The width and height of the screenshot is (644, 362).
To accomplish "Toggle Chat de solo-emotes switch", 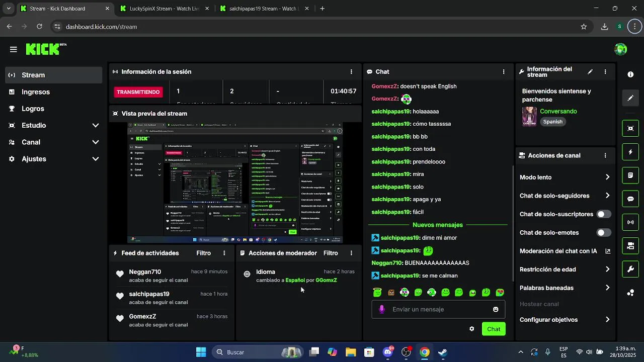I will (604, 233).
